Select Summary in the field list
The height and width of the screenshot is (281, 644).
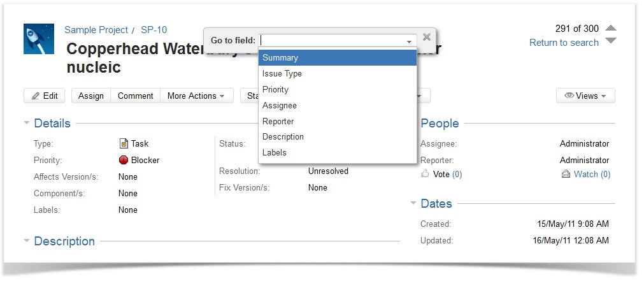pyautogui.click(x=338, y=58)
